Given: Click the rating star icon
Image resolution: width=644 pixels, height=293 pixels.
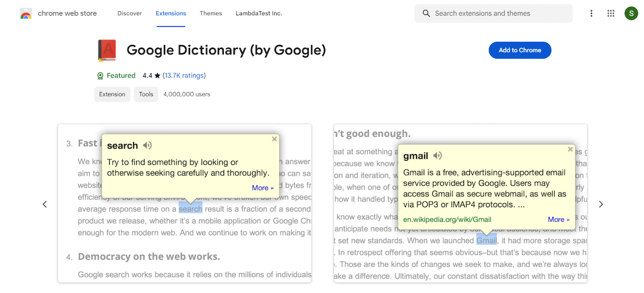Looking at the screenshot, I should [x=157, y=76].
